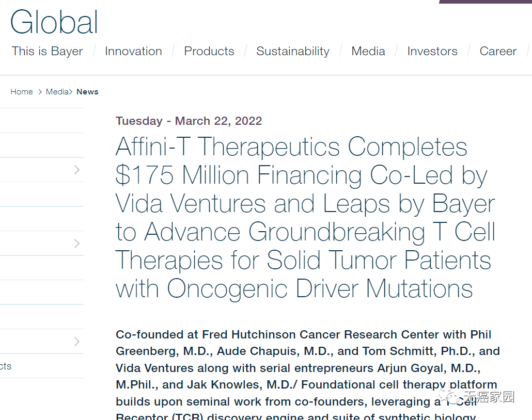Click the News breadcrumb link

point(87,91)
